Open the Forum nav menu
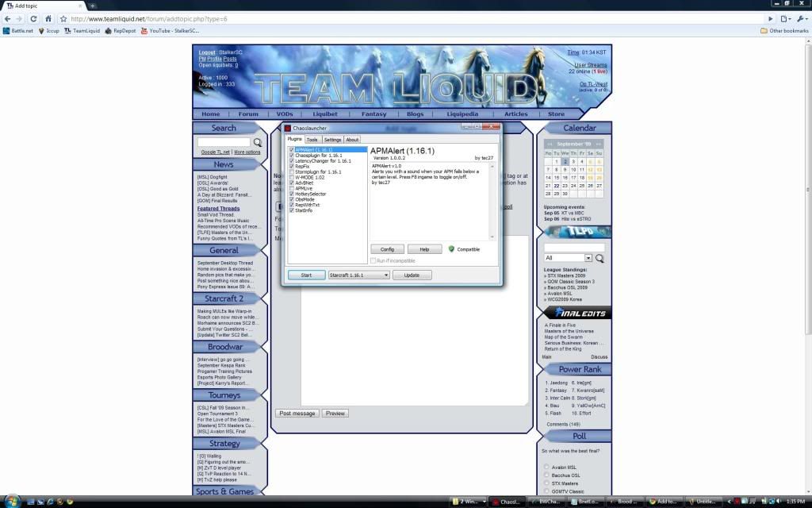The image size is (812, 508). (x=248, y=114)
